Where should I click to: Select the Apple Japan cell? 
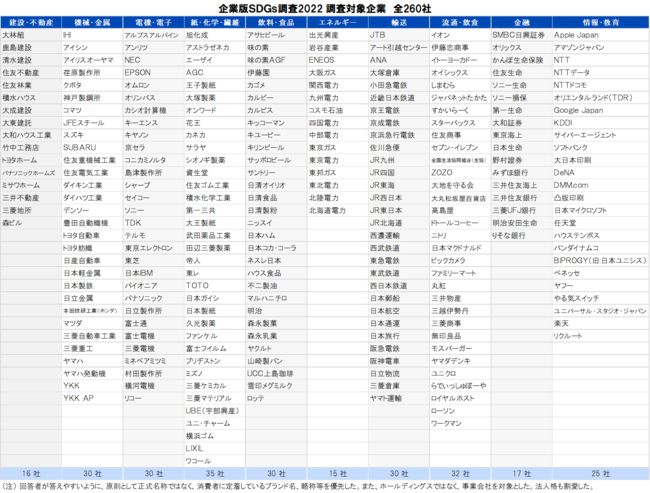coord(601,35)
